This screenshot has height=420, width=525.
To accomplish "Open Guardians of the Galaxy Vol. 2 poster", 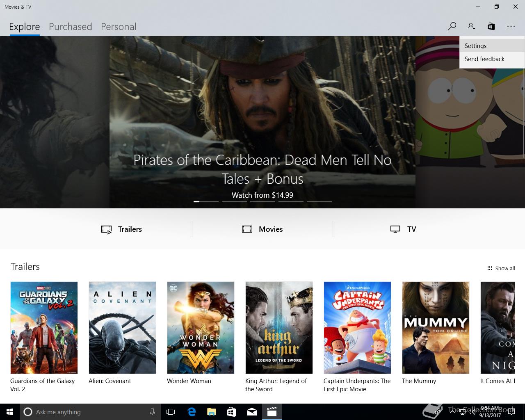I will pos(44,327).
